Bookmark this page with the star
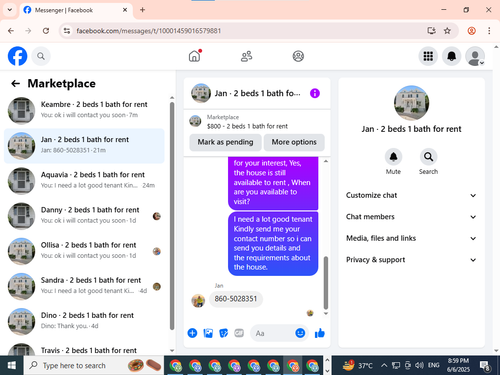Image resolution: width=500 pixels, height=375 pixels. 447,31
